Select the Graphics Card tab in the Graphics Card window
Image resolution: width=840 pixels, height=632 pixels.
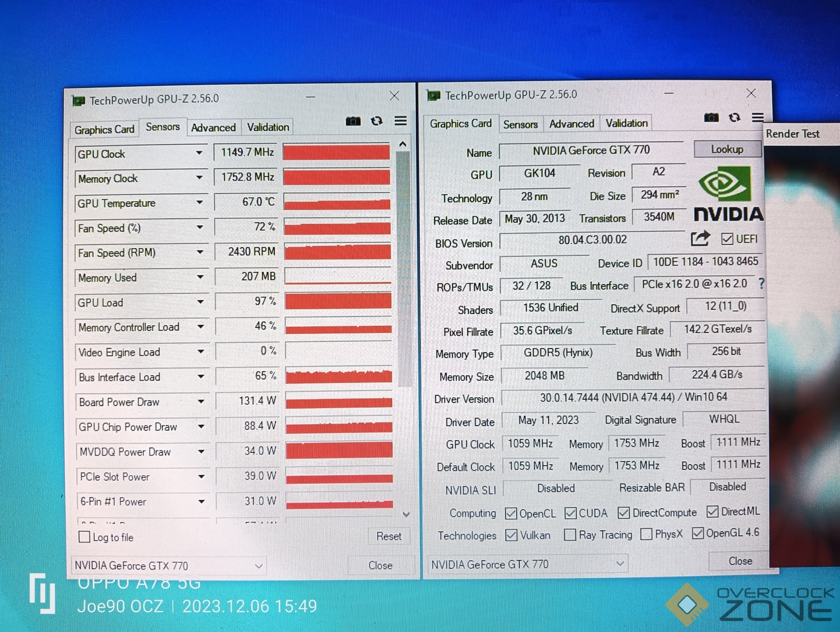461,123
